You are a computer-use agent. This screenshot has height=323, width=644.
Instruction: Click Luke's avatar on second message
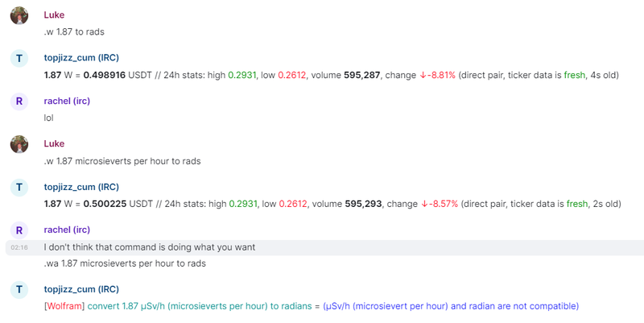(19, 145)
